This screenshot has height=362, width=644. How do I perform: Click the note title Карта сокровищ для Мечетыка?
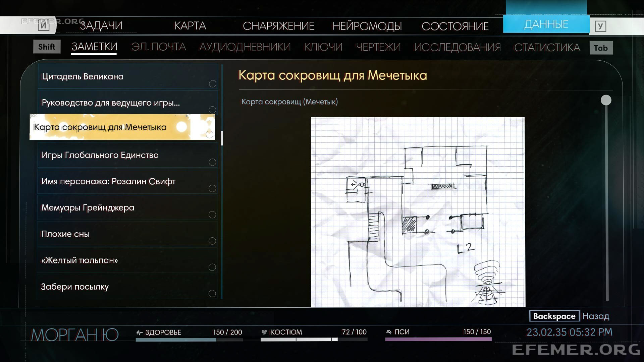[x=333, y=75]
